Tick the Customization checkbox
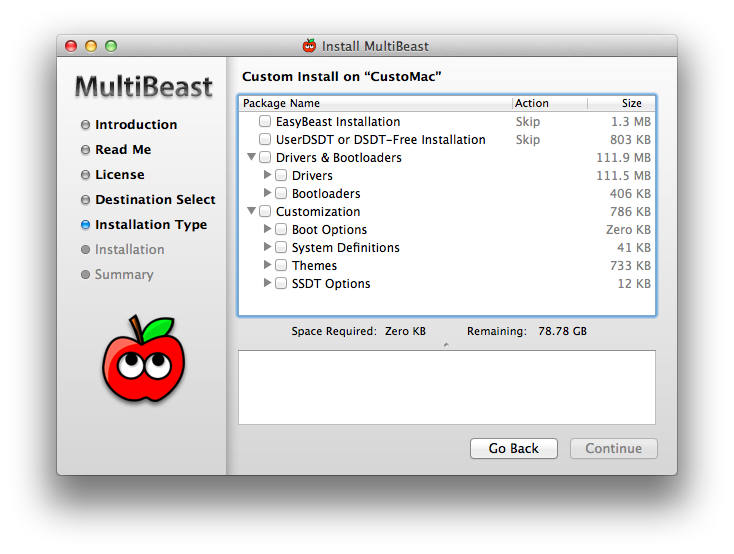 click(265, 211)
